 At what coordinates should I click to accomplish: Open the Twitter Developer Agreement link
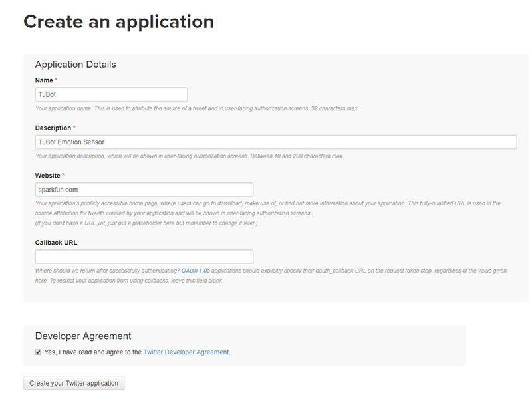click(x=186, y=352)
